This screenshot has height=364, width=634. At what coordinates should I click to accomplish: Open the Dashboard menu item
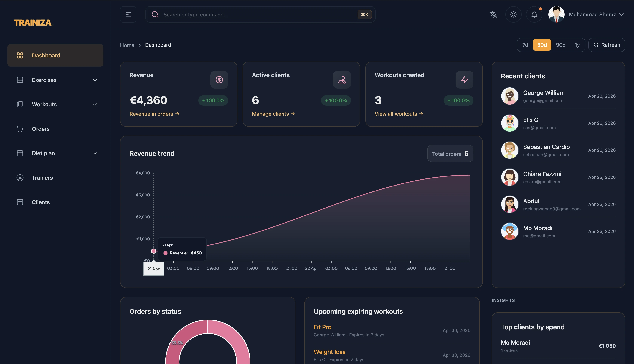55,55
